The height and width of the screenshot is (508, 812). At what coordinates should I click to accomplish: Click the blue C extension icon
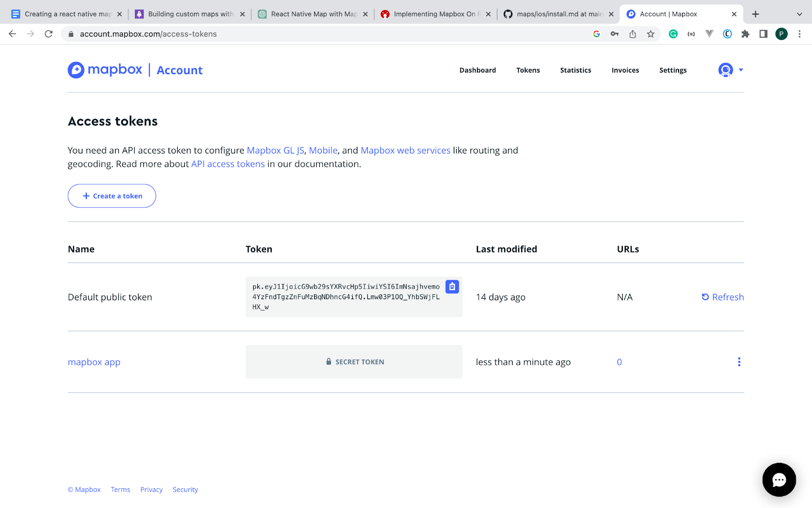[x=727, y=34]
